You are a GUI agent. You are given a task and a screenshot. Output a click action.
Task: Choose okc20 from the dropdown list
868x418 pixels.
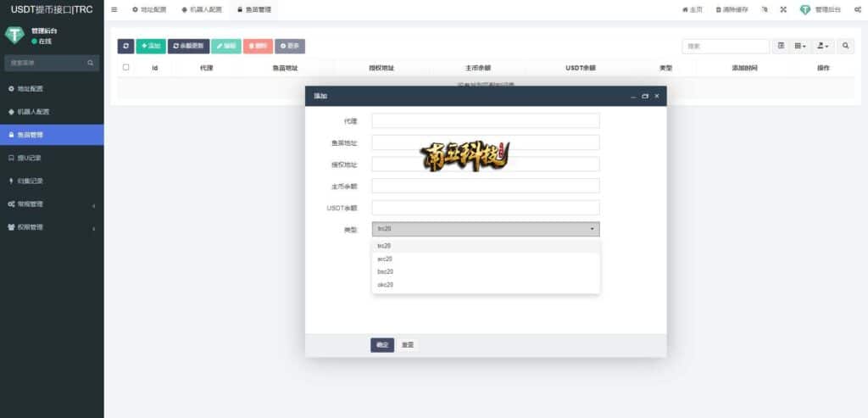pyautogui.click(x=486, y=285)
